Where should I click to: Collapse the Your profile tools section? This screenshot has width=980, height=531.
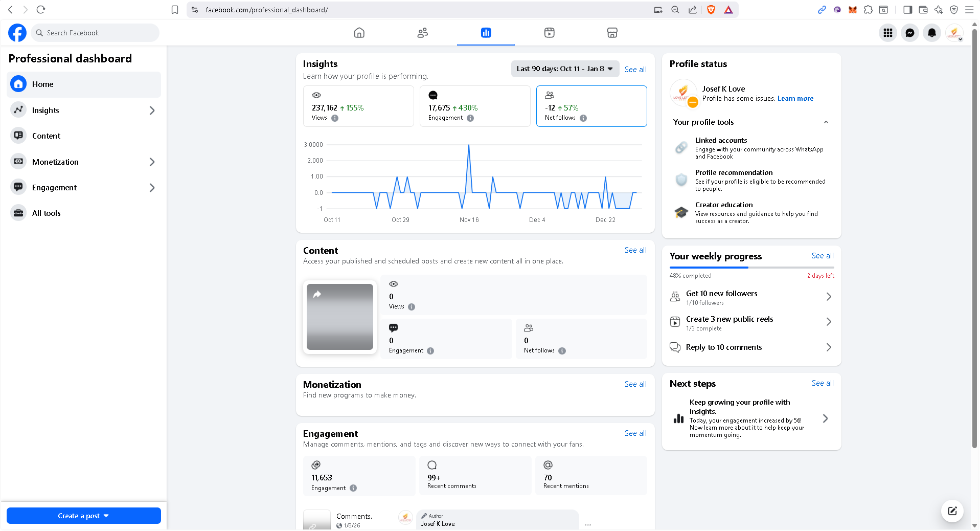tap(826, 122)
